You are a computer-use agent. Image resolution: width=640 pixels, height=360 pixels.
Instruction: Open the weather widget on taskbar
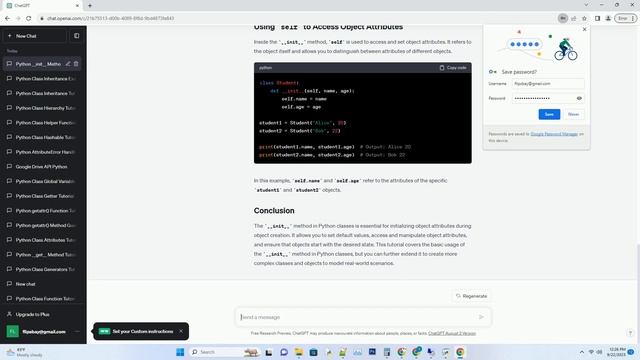(24, 352)
